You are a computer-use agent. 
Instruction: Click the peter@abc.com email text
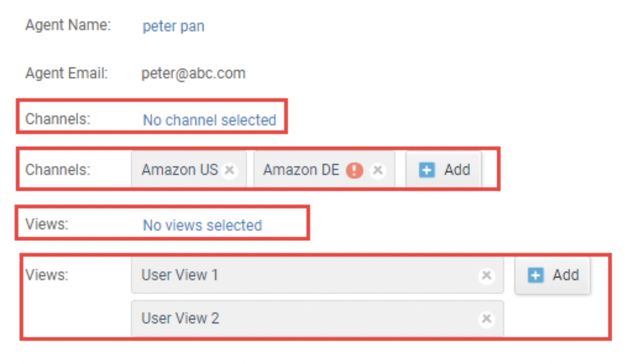pos(193,73)
